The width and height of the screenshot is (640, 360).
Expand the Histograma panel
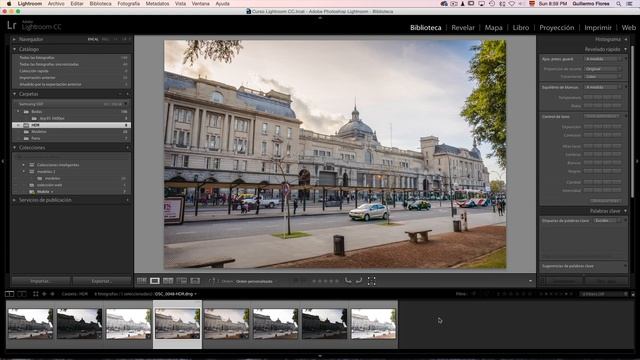coord(626,39)
